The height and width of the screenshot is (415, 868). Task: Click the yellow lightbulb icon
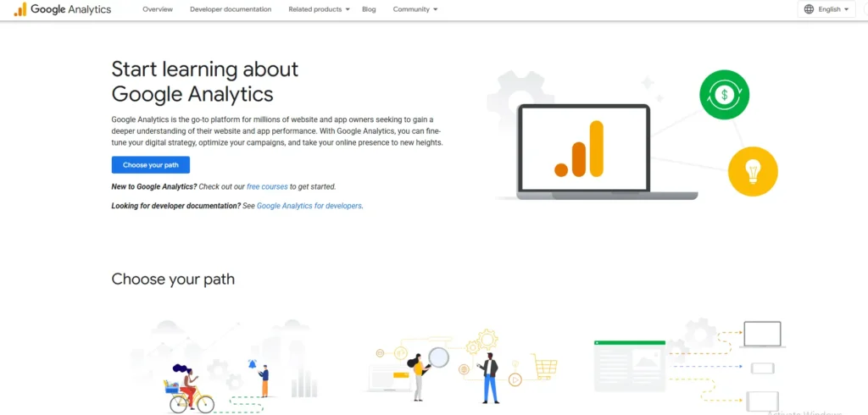tap(753, 172)
